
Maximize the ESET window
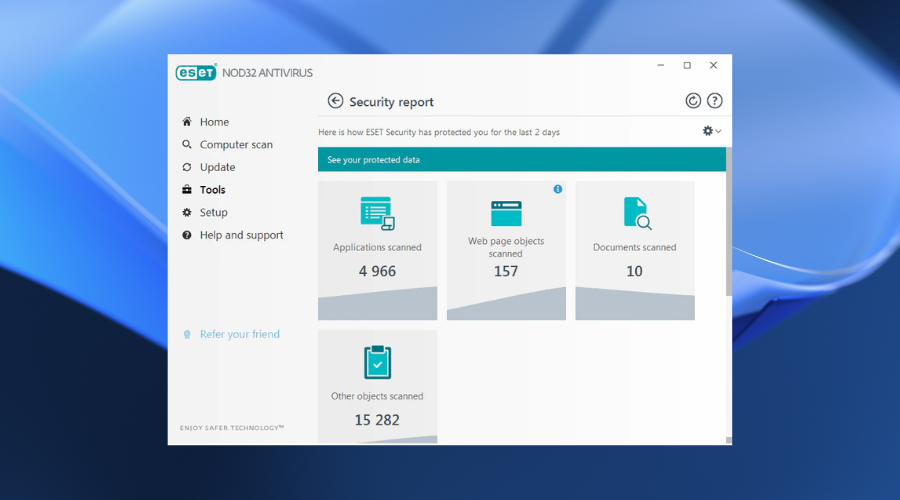coord(687,65)
